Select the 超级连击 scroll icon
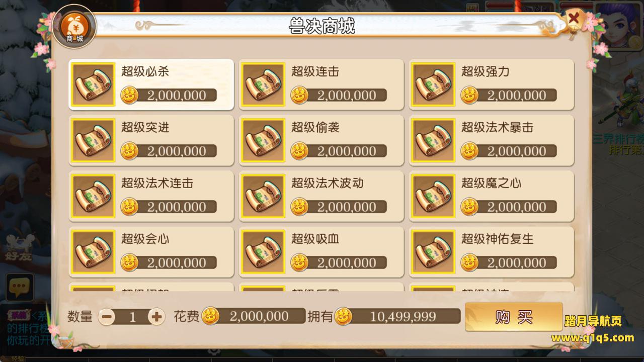 [263, 84]
